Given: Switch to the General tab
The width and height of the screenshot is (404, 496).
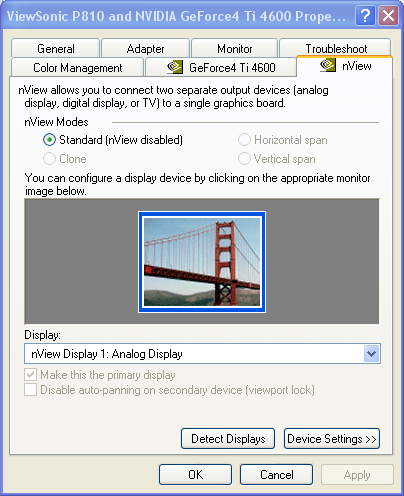Looking at the screenshot, I should [55, 48].
